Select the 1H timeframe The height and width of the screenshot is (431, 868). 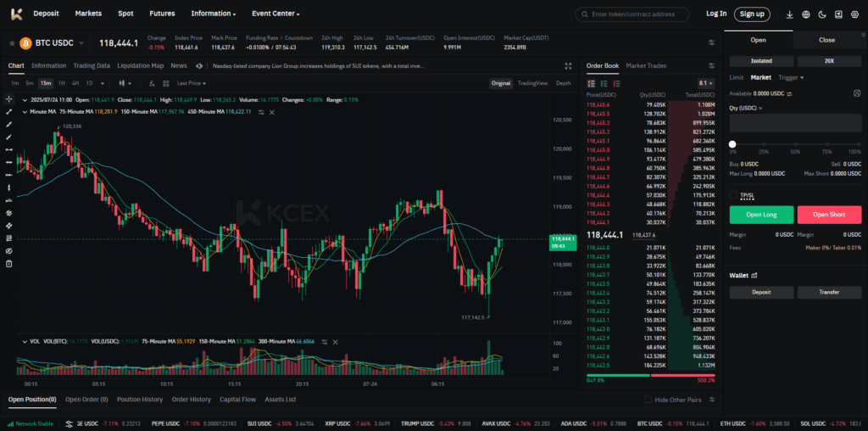click(61, 83)
